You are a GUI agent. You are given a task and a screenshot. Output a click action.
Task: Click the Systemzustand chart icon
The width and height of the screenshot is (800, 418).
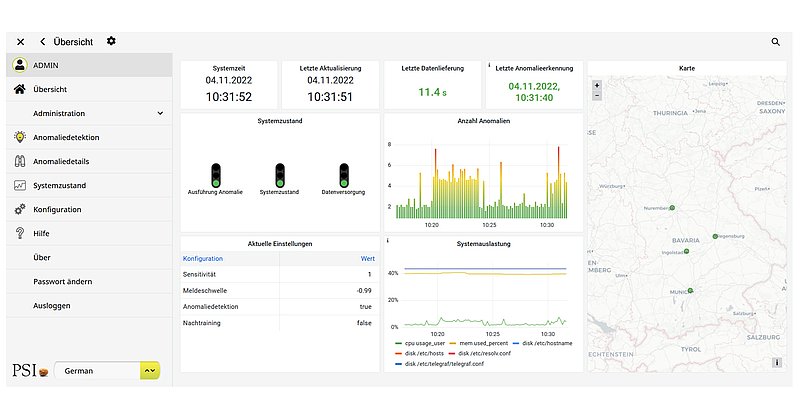pyautogui.click(x=19, y=185)
